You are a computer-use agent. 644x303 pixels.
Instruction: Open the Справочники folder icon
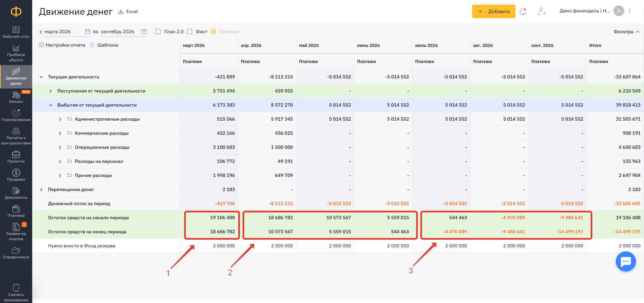click(x=16, y=250)
